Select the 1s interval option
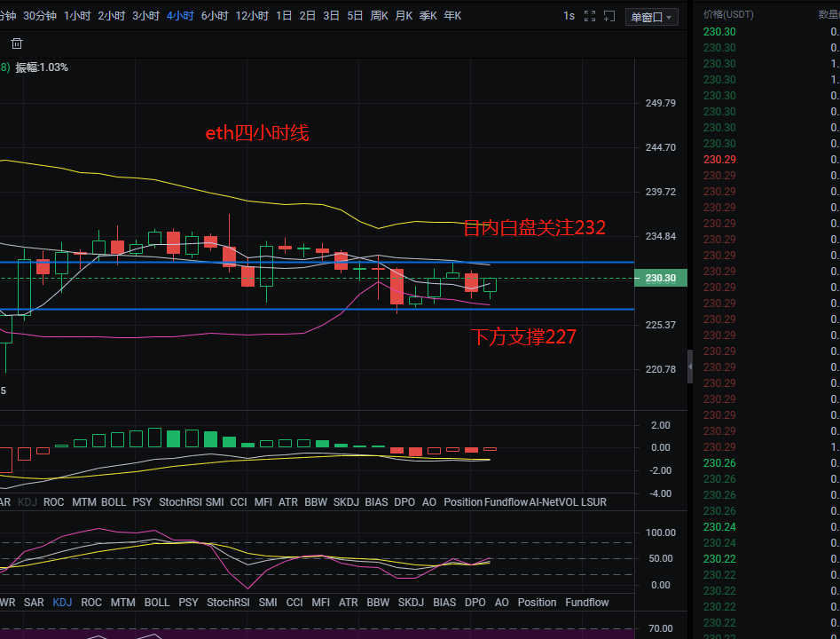 tap(569, 16)
